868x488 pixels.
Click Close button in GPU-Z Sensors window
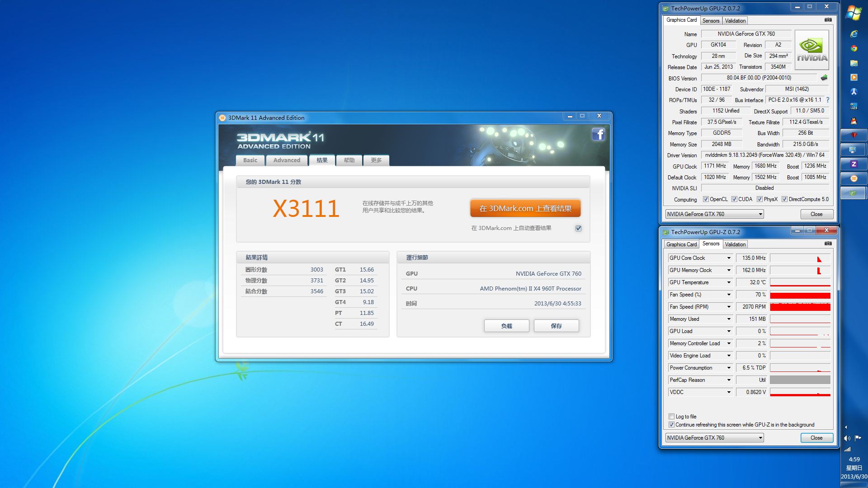coord(816,438)
